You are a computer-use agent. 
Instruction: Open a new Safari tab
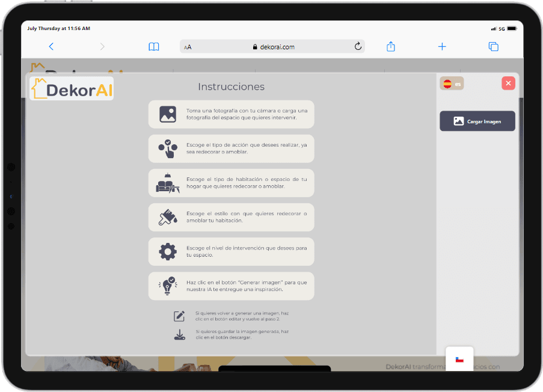[442, 46]
